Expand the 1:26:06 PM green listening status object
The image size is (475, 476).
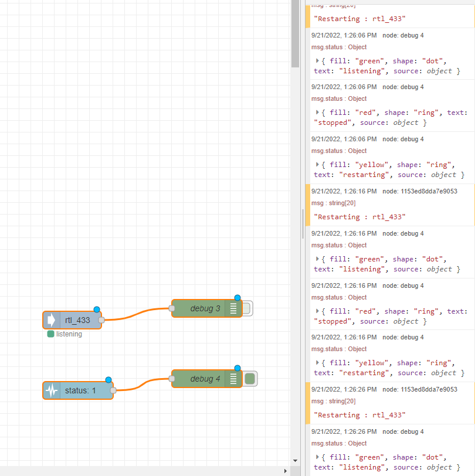[x=317, y=61]
